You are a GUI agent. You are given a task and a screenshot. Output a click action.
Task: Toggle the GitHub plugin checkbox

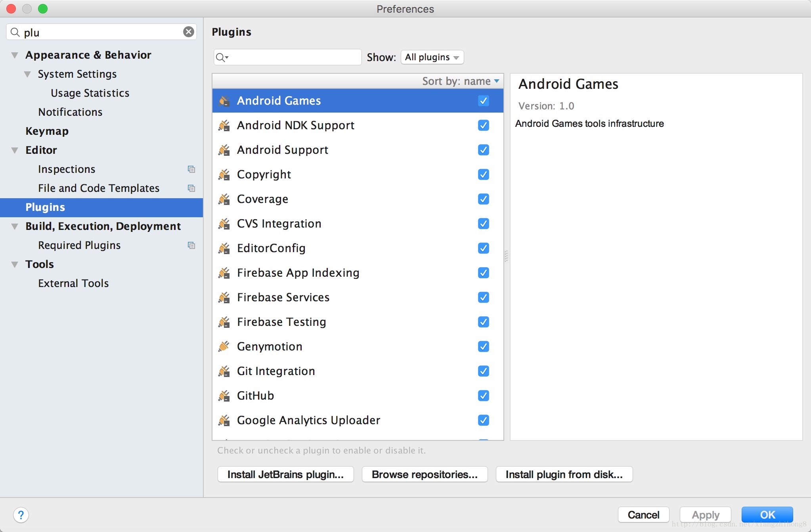click(x=483, y=396)
